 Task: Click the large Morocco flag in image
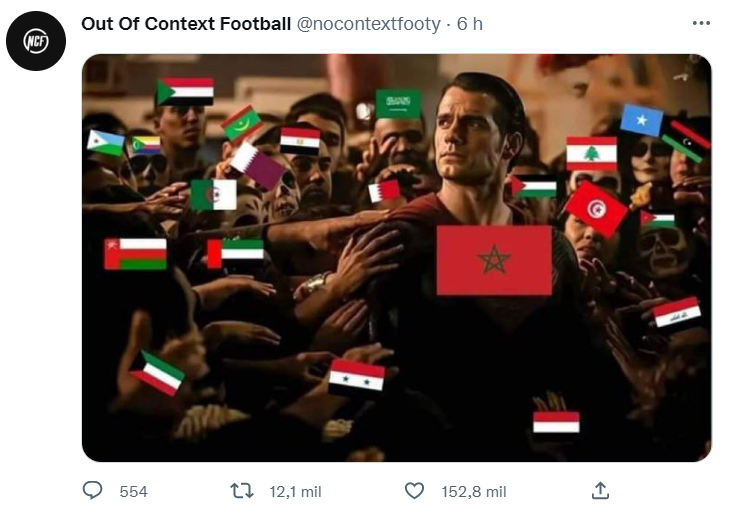[x=494, y=260]
